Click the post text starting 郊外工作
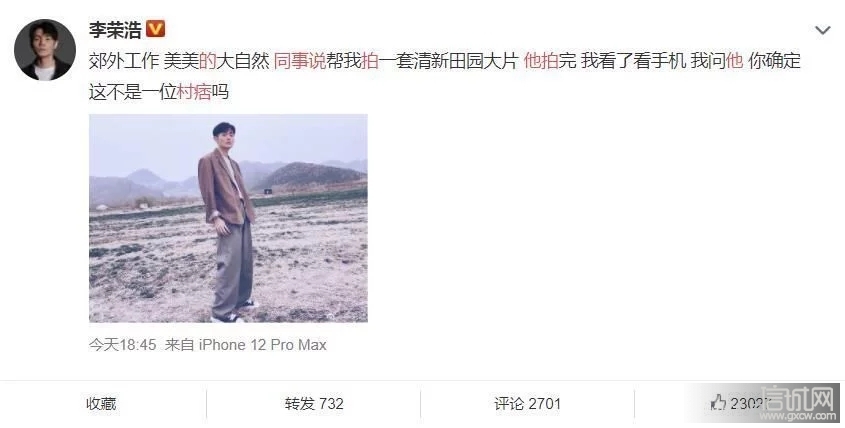 tap(445, 76)
